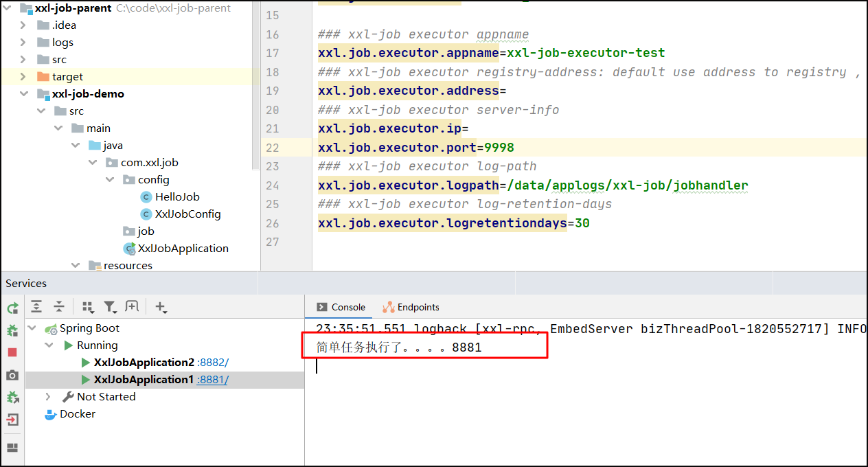Collapse the xxl-job-demo module
868x467 pixels.
24,94
